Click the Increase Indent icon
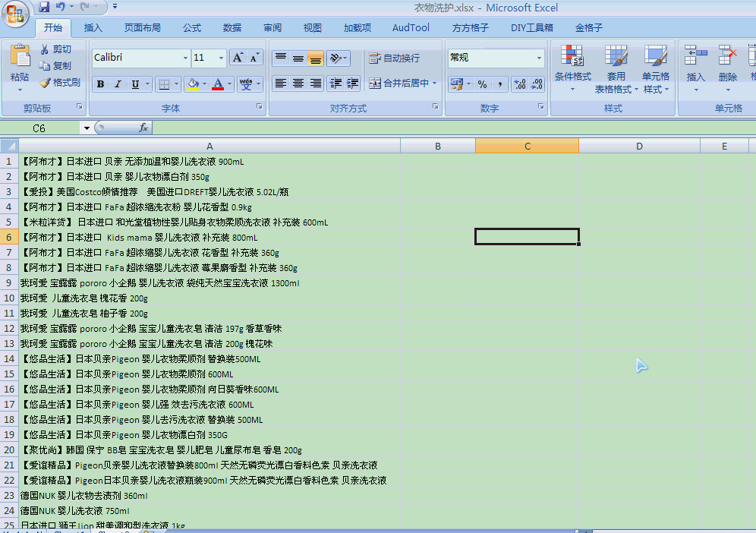 point(352,84)
